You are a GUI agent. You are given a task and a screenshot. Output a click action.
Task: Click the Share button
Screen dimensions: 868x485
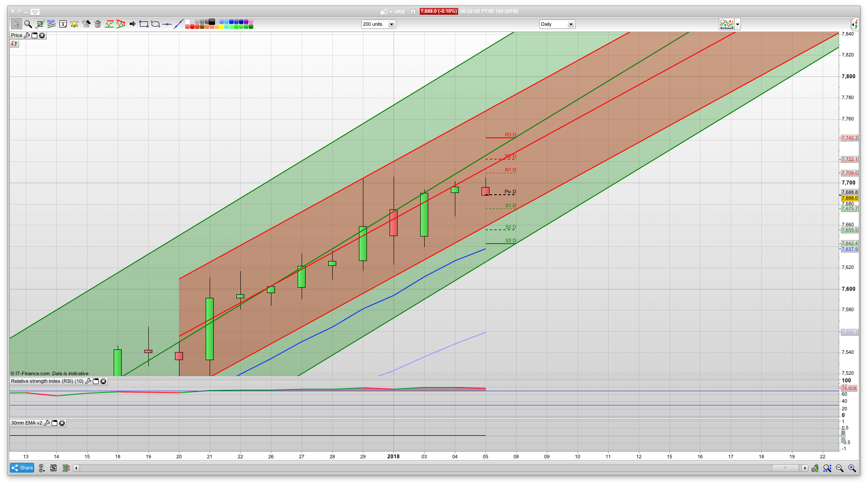point(22,468)
